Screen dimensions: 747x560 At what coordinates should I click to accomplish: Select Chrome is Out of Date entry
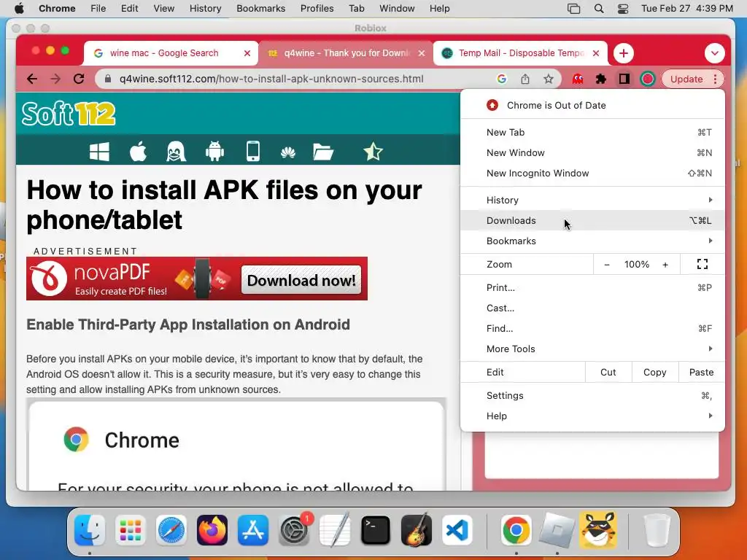tap(592, 105)
